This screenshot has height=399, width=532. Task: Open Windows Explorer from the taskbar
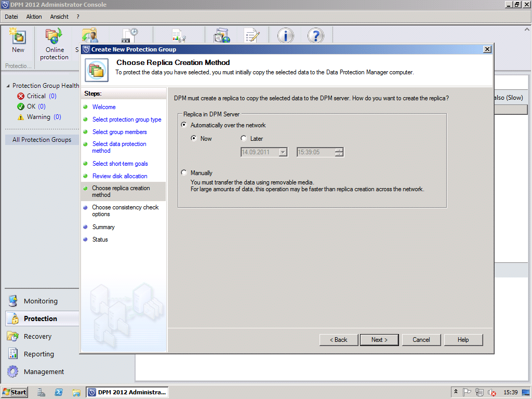point(76,393)
